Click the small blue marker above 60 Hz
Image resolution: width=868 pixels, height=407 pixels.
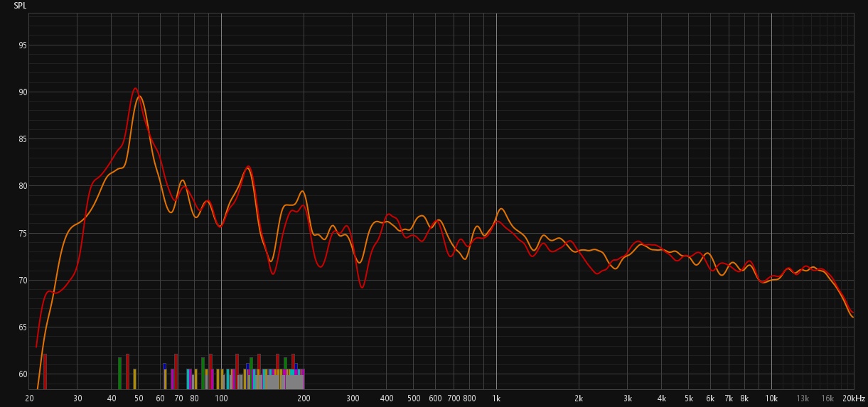point(164,366)
